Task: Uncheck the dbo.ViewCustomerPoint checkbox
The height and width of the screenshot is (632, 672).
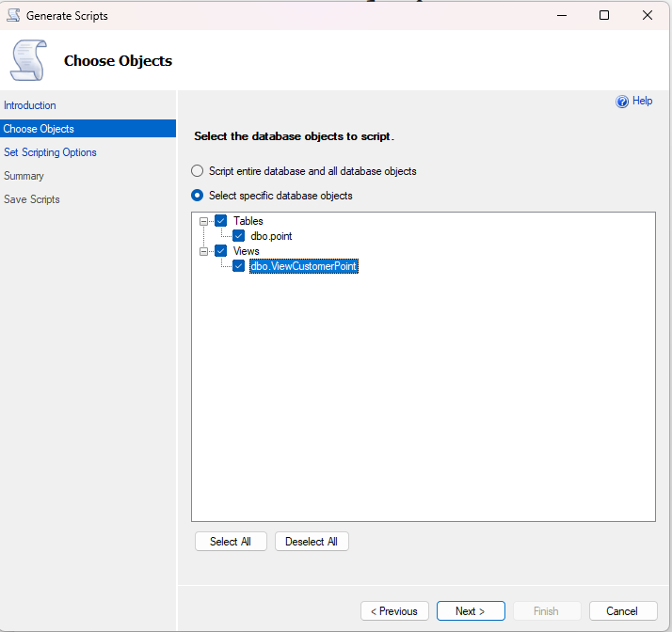Action: [x=239, y=266]
